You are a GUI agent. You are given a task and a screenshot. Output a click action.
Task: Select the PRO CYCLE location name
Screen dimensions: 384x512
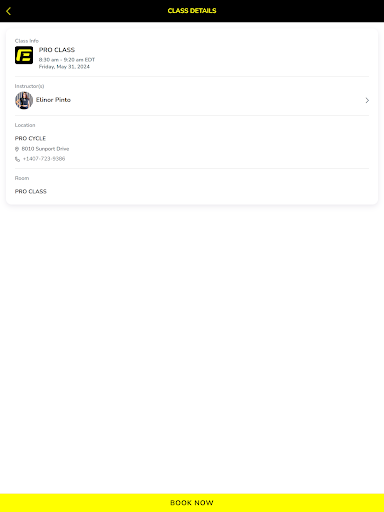(30, 138)
